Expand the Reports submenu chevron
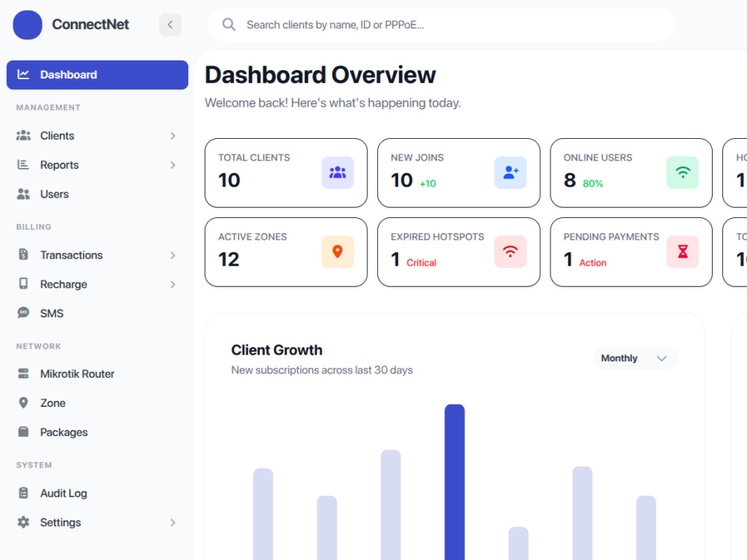 point(173,165)
